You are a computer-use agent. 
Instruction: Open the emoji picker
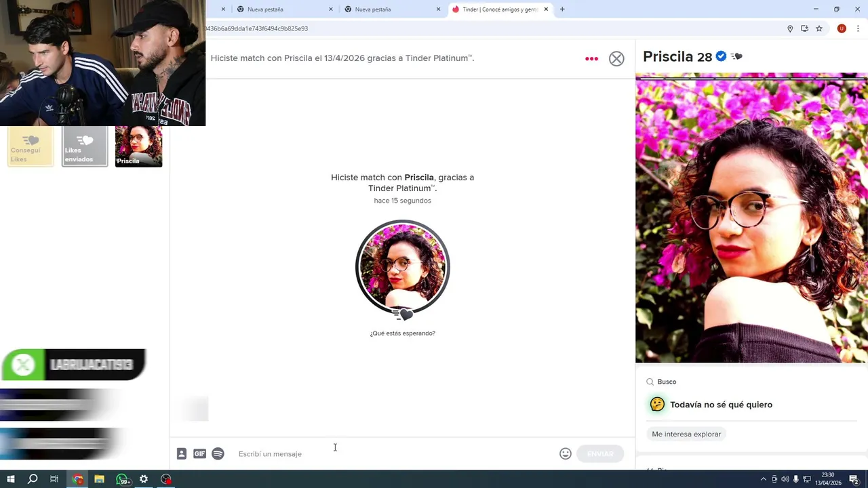[566, 454]
